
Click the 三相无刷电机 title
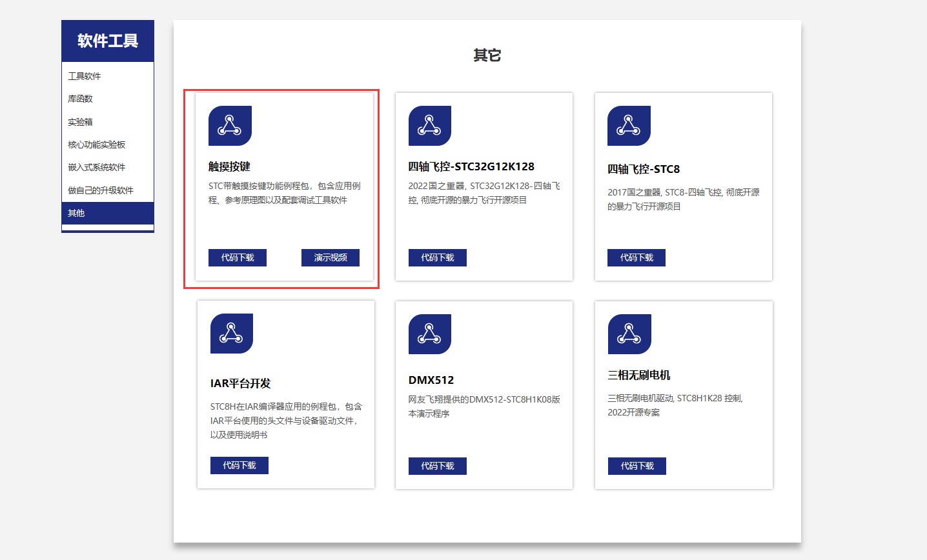(639, 375)
